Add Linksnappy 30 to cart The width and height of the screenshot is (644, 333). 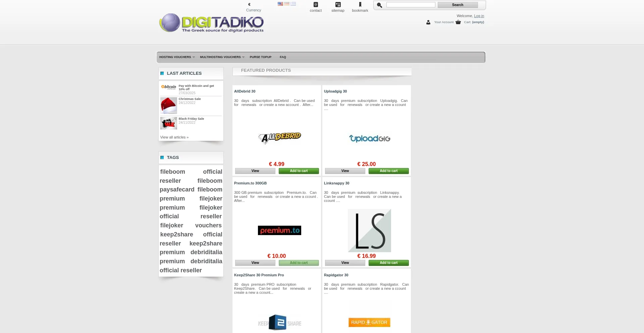click(x=388, y=263)
